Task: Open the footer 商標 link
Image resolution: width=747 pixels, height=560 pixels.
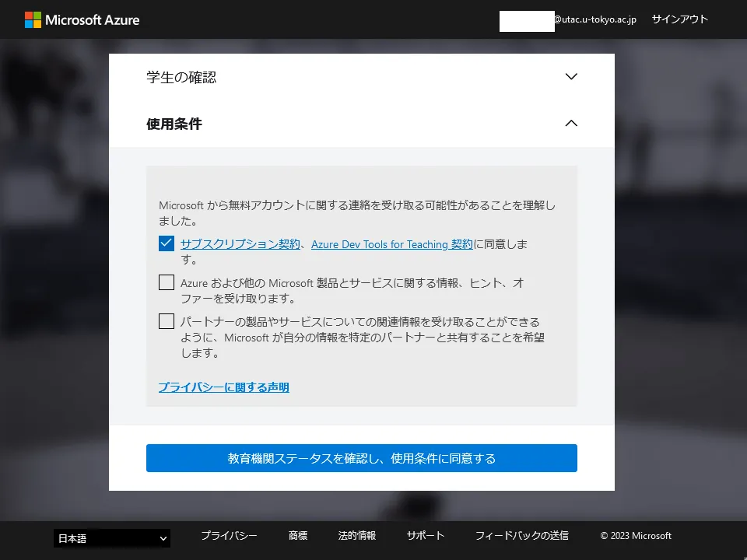Action: (298, 536)
